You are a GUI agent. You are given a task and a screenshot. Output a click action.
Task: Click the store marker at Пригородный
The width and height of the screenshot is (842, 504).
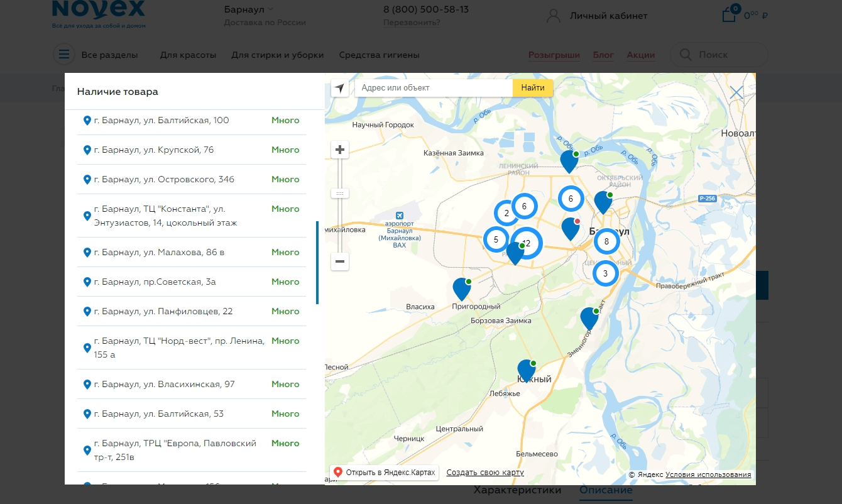pyautogui.click(x=462, y=289)
